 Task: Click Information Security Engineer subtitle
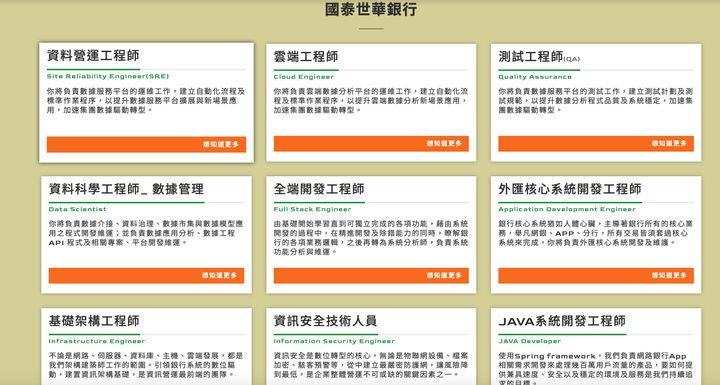tap(334, 341)
